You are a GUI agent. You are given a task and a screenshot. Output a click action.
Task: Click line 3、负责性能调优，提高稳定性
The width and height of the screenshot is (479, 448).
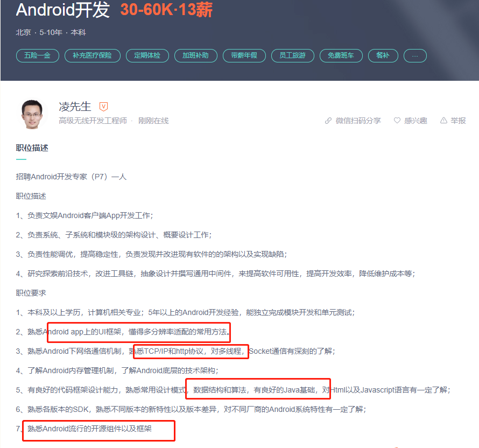152,254
